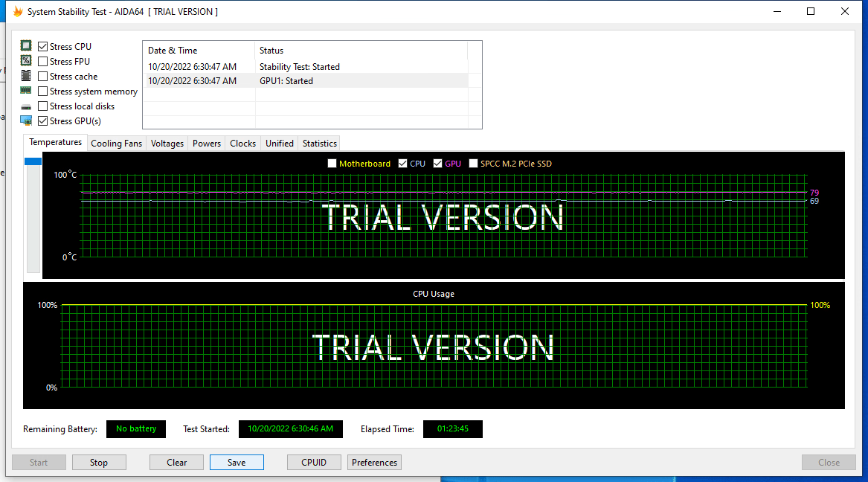Hide the GPU temperature line

(x=438, y=163)
